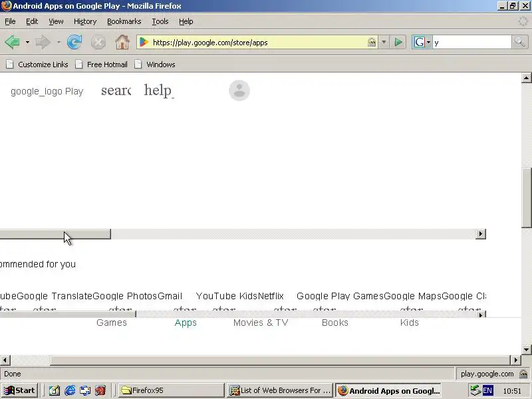Switch to the Apps tab
532x399 pixels.
(186, 323)
